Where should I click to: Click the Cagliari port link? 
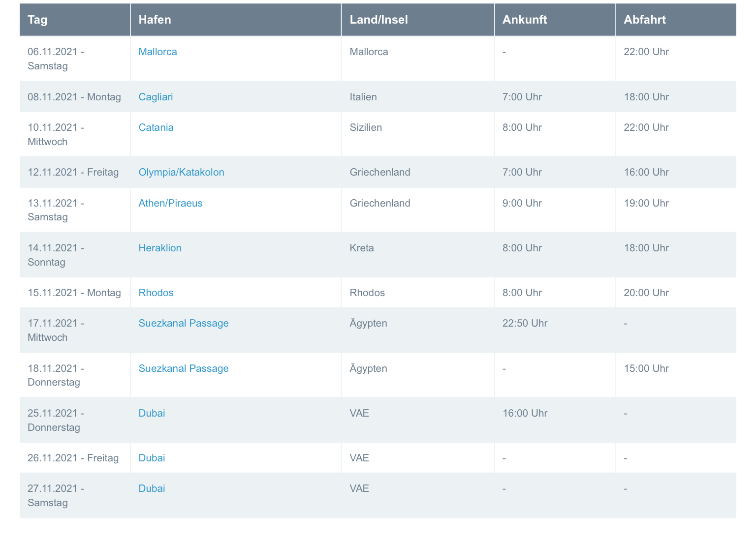coord(156,97)
